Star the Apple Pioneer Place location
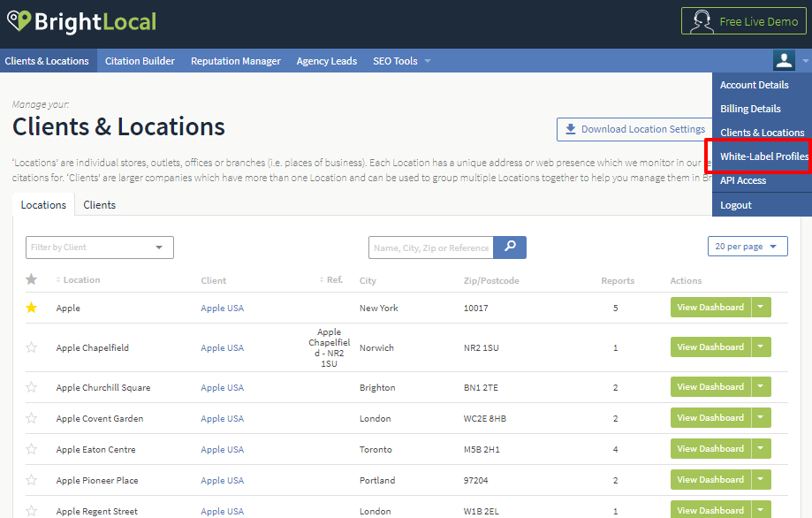The width and height of the screenshot is (812, 518). 32,480
